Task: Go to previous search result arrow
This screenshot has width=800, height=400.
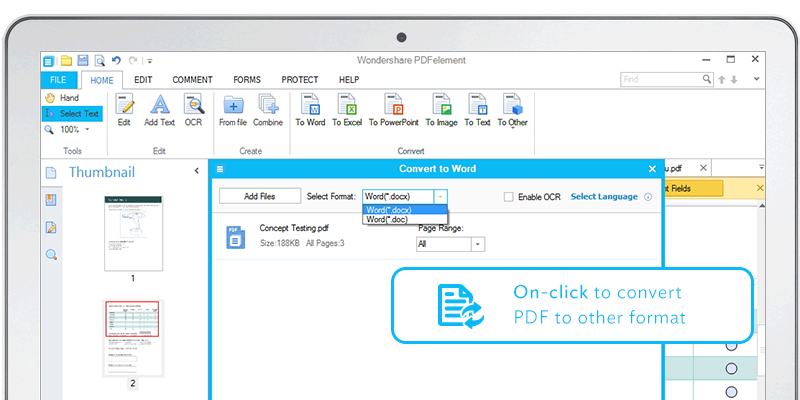Action: [722, 80]
